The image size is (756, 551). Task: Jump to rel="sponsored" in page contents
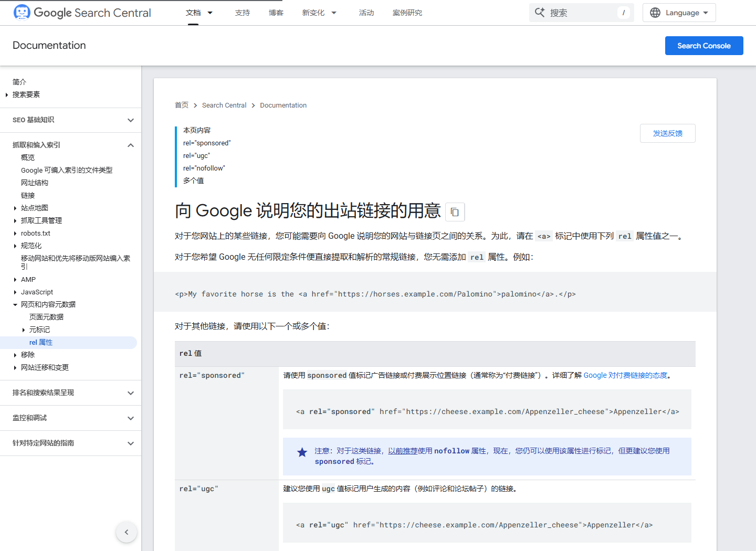(207, 143)
